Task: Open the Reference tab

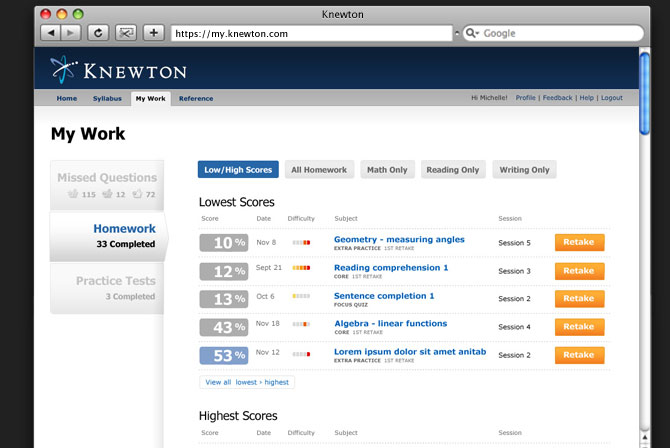Action: (196, 99)
